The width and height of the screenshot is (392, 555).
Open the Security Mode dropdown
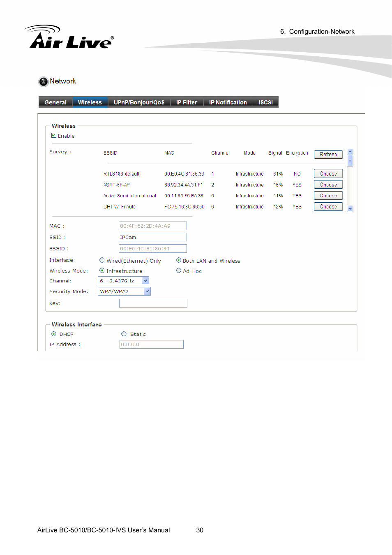124,291
